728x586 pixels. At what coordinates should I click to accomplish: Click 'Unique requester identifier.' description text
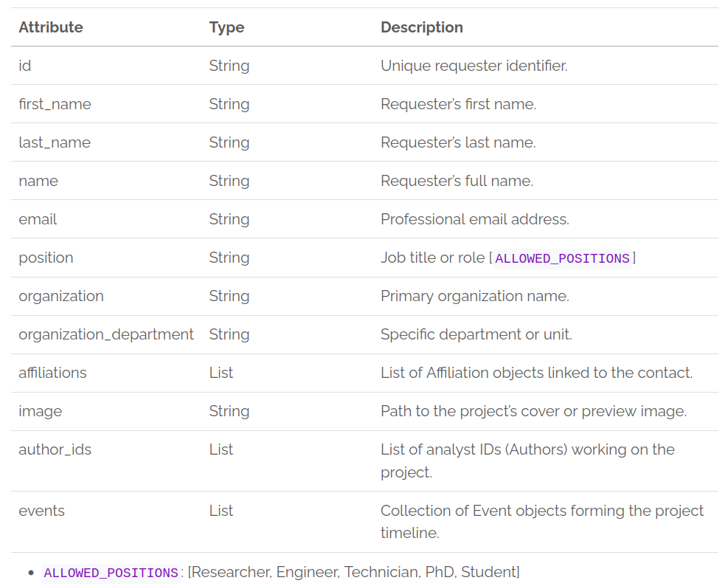tap(474, 66)
